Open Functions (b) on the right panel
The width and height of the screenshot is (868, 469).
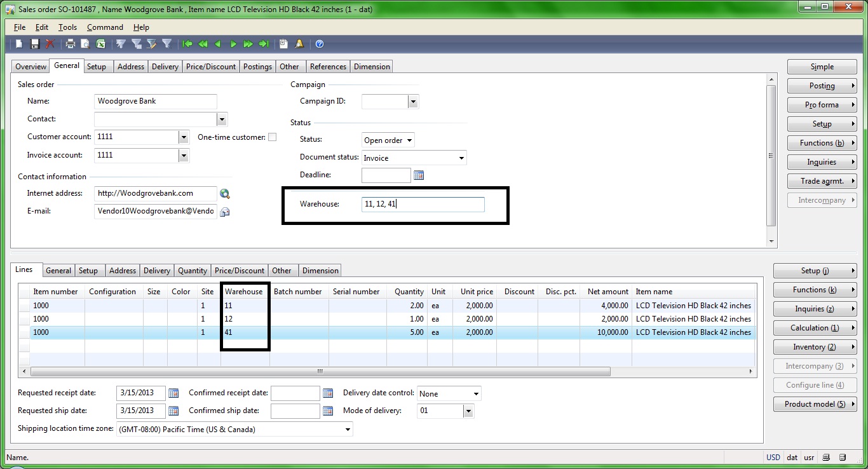point(822,143)
